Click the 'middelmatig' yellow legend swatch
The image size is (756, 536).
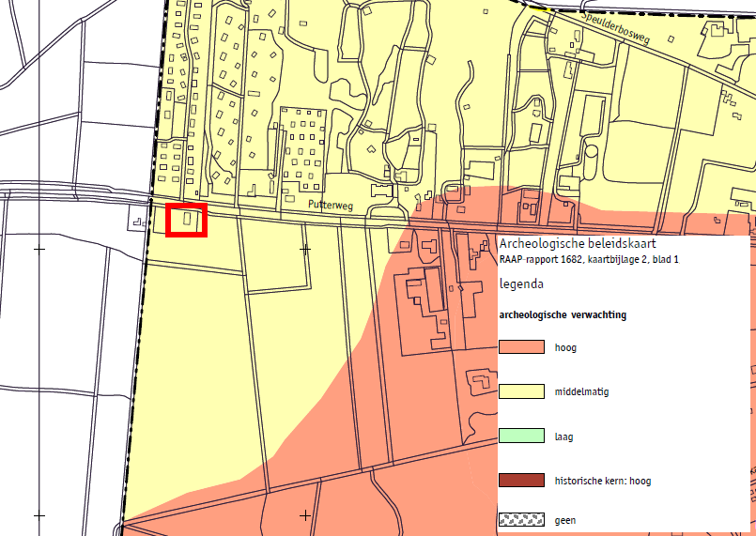tap(521, 391)
